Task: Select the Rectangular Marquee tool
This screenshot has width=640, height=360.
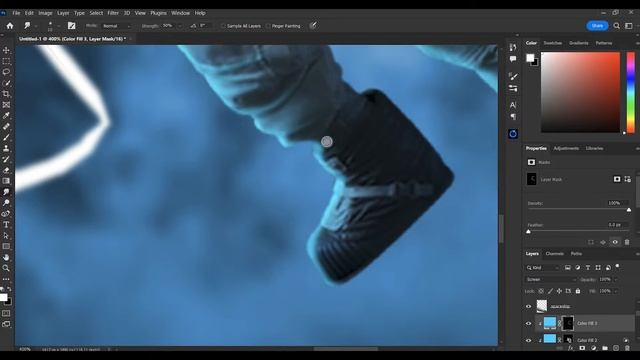Action: pos(6,61)
